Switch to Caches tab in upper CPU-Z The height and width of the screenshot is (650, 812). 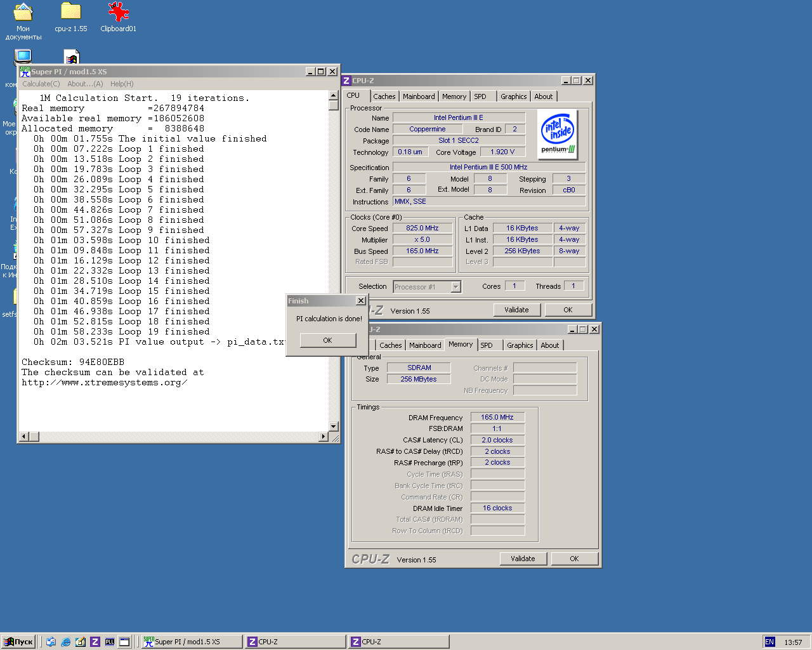coord(384,96)
